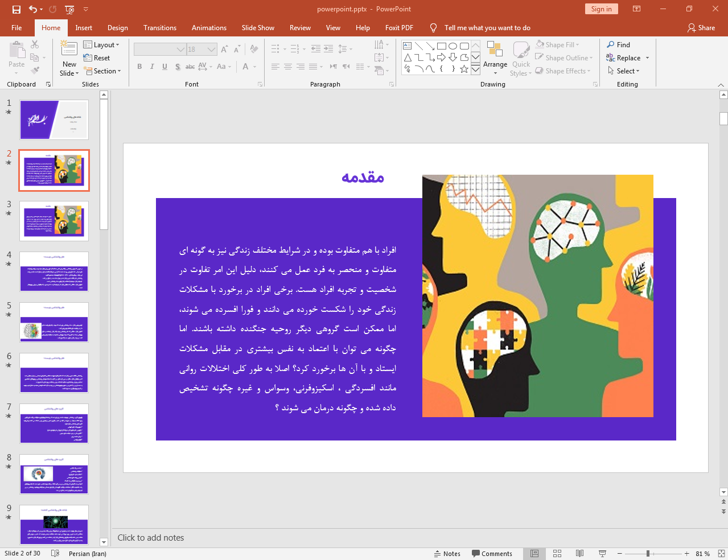
Task: Expand the shapes gallery More arrow
Action: (x=475, y=69)
